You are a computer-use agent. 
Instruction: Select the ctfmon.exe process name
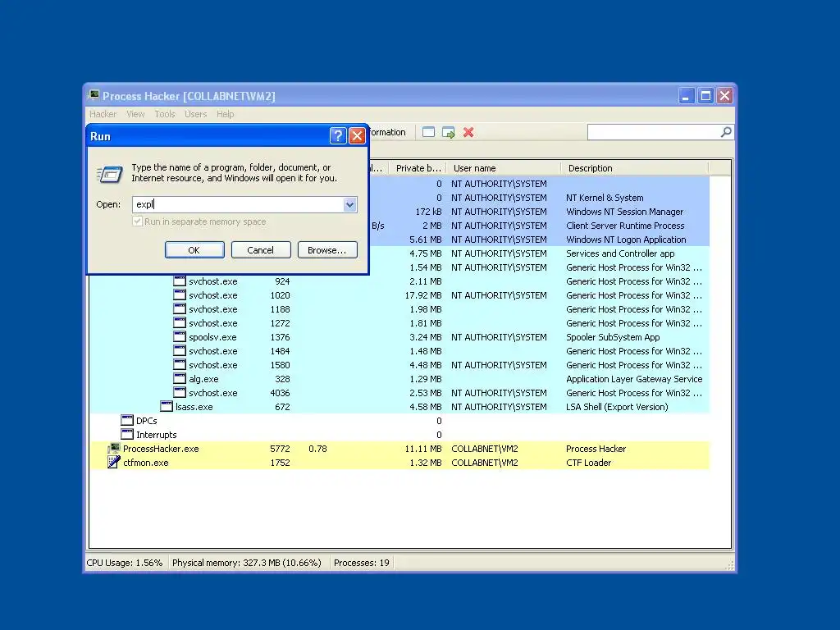(146, 463)
